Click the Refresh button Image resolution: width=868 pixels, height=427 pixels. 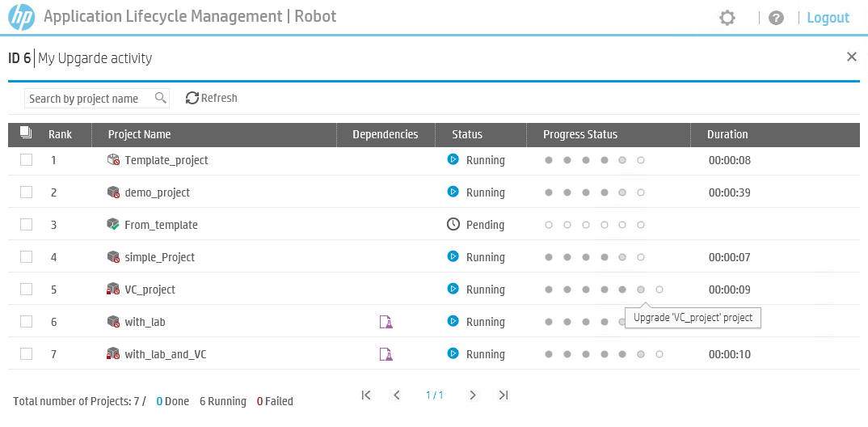212,98
